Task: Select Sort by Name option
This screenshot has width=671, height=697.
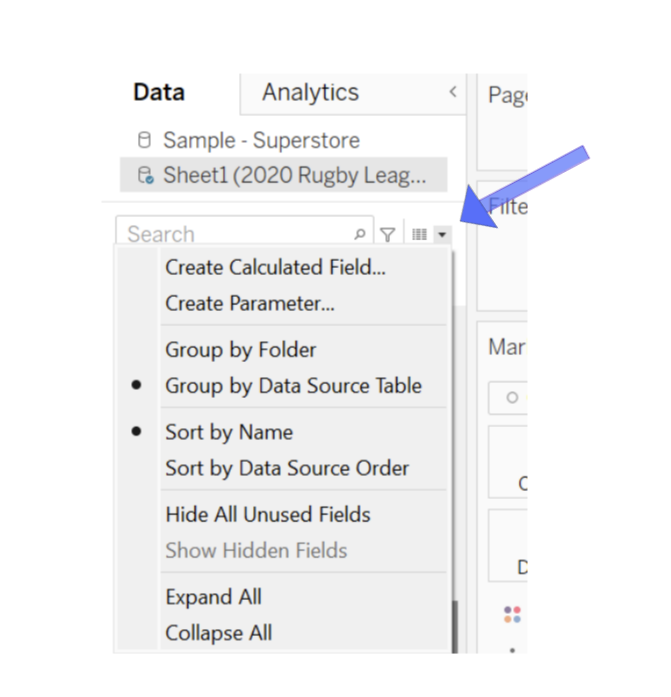Action: pyautogui.click(x=229, y=432)
